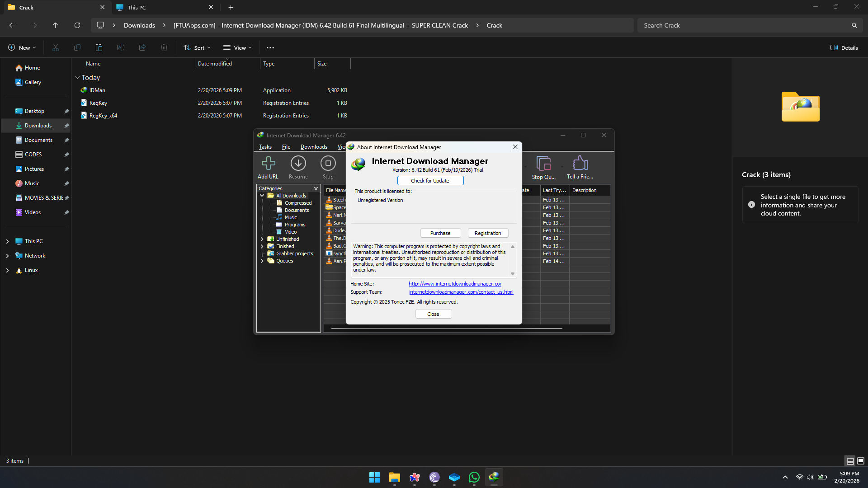Image resolution: width=868 pixels, height=488 pixels.
Task: Click the warning text scroll-down arrow
Action: pos(512,274)
